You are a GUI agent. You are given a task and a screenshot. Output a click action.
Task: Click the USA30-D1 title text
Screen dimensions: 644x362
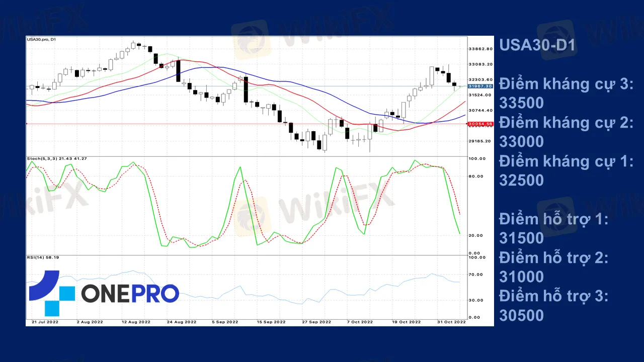[x=537, y=45]
